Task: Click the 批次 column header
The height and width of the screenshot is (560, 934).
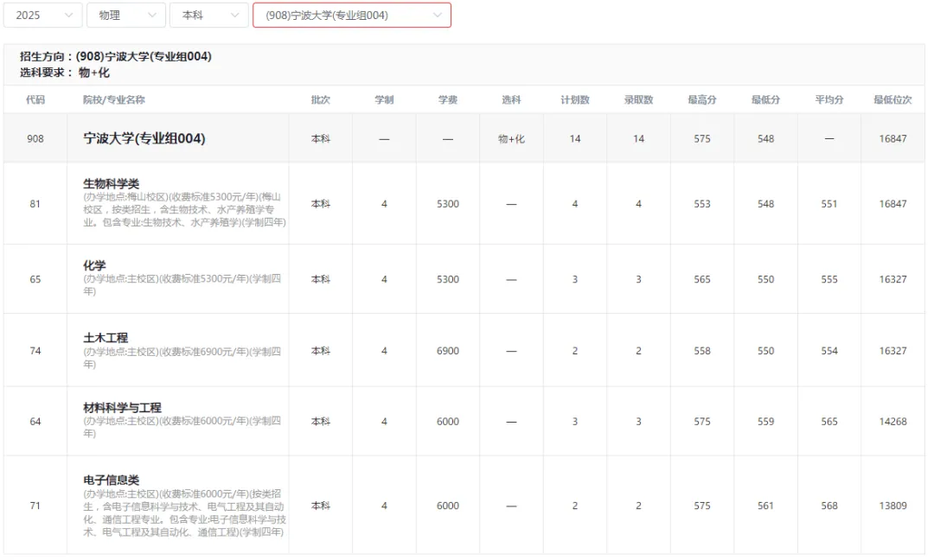Action: pyautogui.click(x=321, y=99)
